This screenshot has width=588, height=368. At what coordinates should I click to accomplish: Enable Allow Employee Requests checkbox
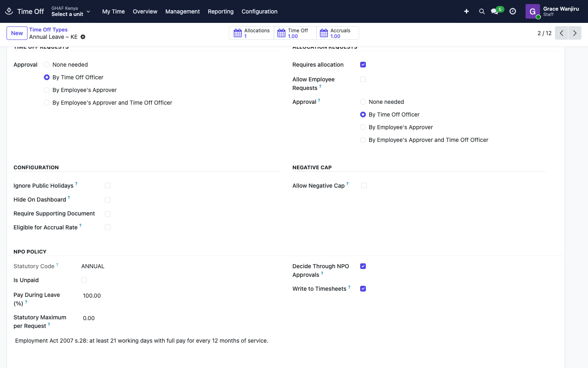pyautogui.click(x=363, y=79)
